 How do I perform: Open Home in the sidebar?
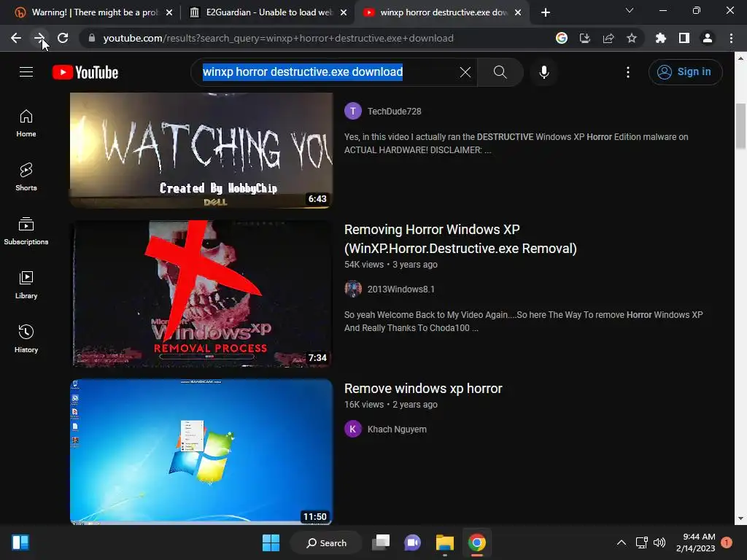click(26, 122)
